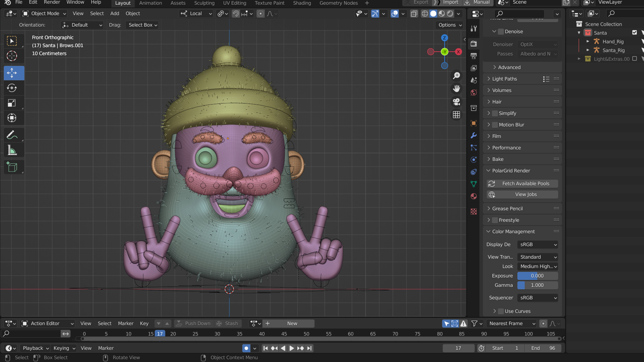This screenshot has width=644, height=362.
Task: Select the Select Box tool in toolbar
Action: [x=12, y=41]
